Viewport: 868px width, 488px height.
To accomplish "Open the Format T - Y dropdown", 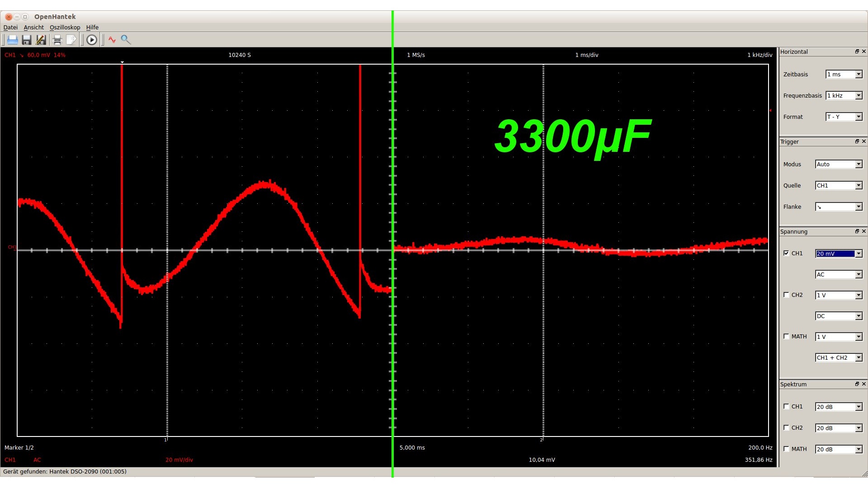I will 844,117.
